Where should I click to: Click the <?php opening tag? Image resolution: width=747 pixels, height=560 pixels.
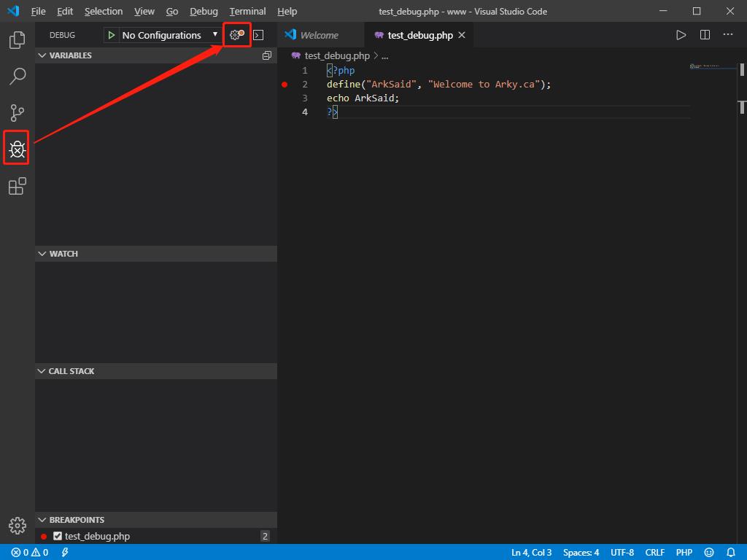[341, 71]
